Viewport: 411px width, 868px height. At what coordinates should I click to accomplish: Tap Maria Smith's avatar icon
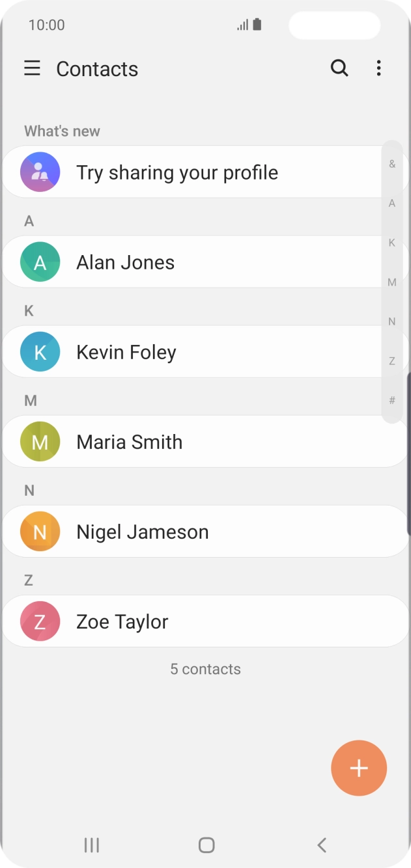coord(40,441)
